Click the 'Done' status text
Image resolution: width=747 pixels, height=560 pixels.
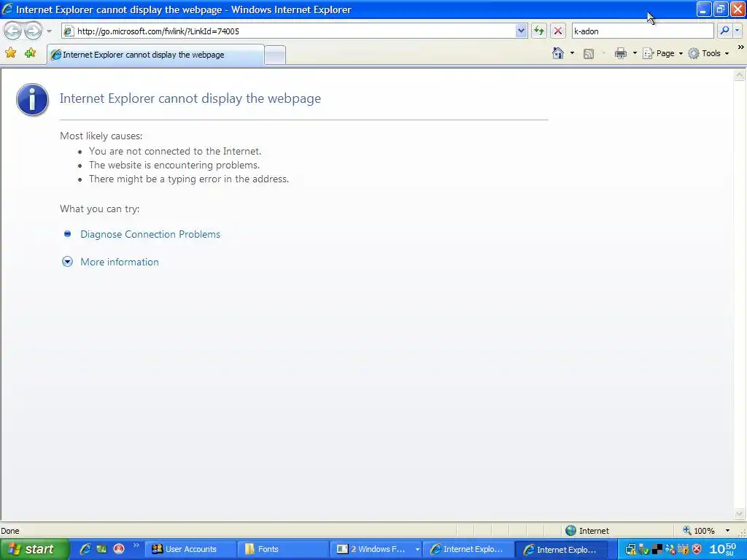pyautogui.click(x=10, y=531)
